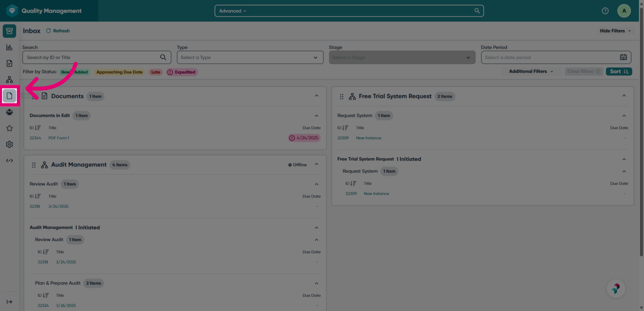The width and height of the screenshot is (644, 311).
Task: Toggle Newly Added status filter
Action: (74, 72)
